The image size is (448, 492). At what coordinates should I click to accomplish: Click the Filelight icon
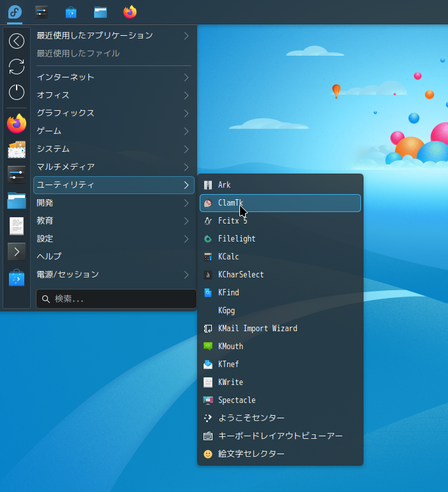pos(208,239)
